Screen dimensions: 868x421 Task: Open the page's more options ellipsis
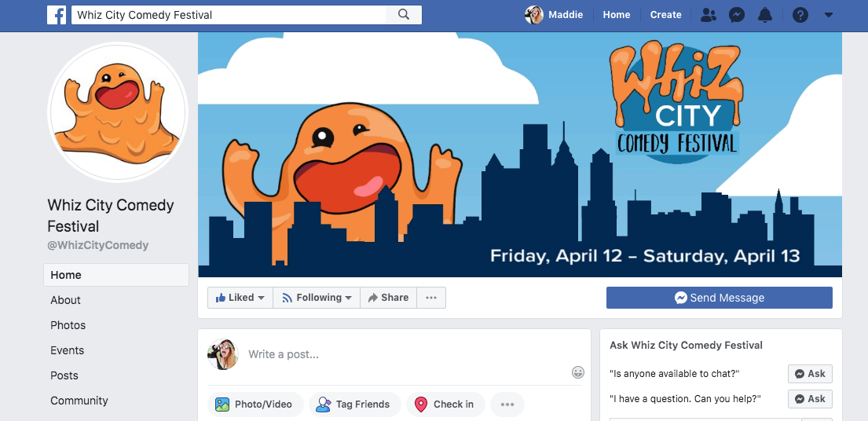point(431,298)
